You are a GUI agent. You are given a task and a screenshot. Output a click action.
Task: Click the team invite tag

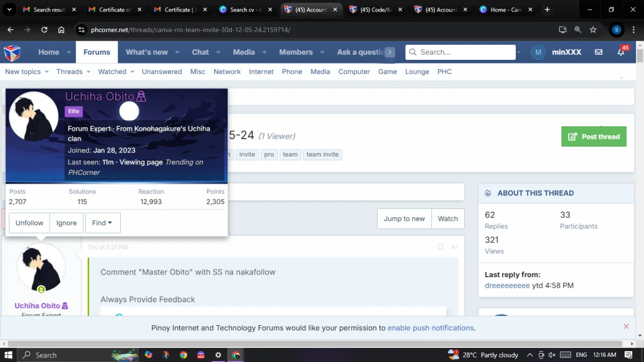(x=323, y=154)
